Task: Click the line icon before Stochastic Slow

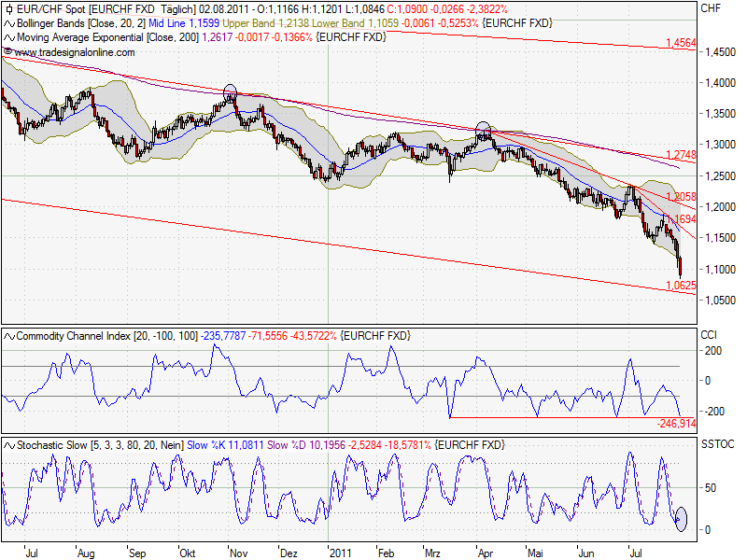Action: [9, 446]
